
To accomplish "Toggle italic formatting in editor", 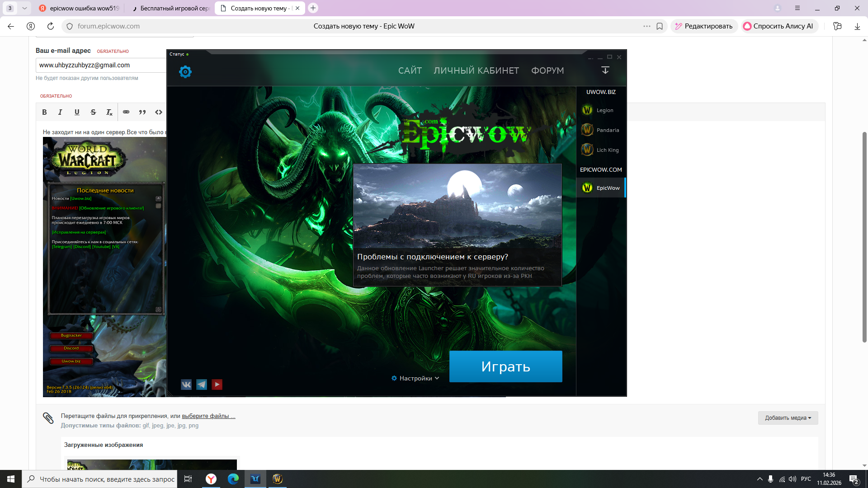I will coord(60,112).
